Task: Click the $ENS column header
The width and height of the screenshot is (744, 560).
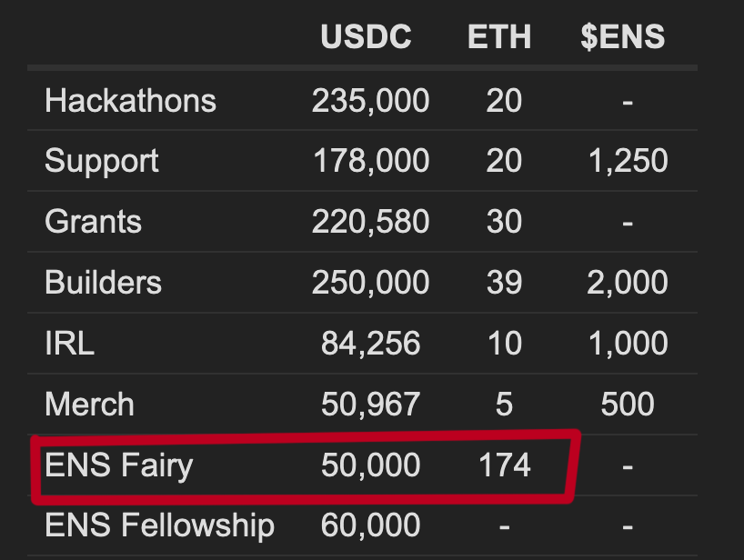Action: (x=622, y=36)
